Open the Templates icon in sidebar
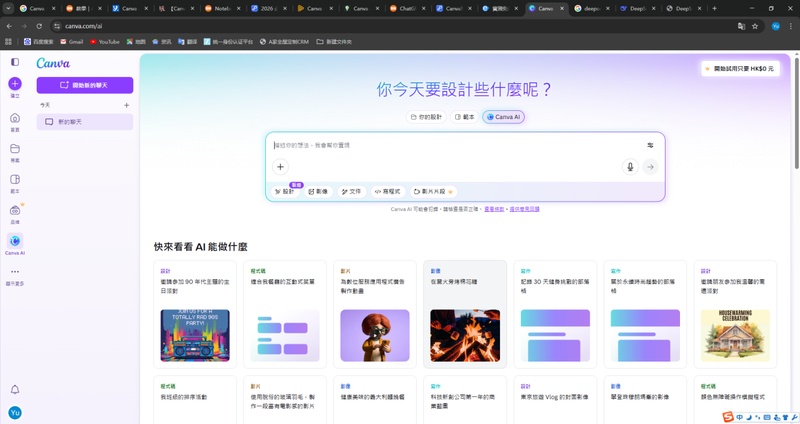Viewport: 800px width, 424px height. click(x=15, y=179)
